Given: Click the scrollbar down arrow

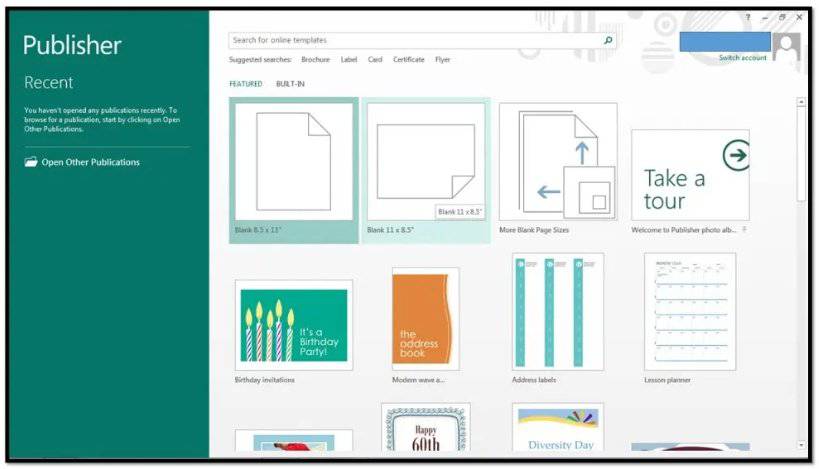Looking at the screenshot, I should [800, 444].
